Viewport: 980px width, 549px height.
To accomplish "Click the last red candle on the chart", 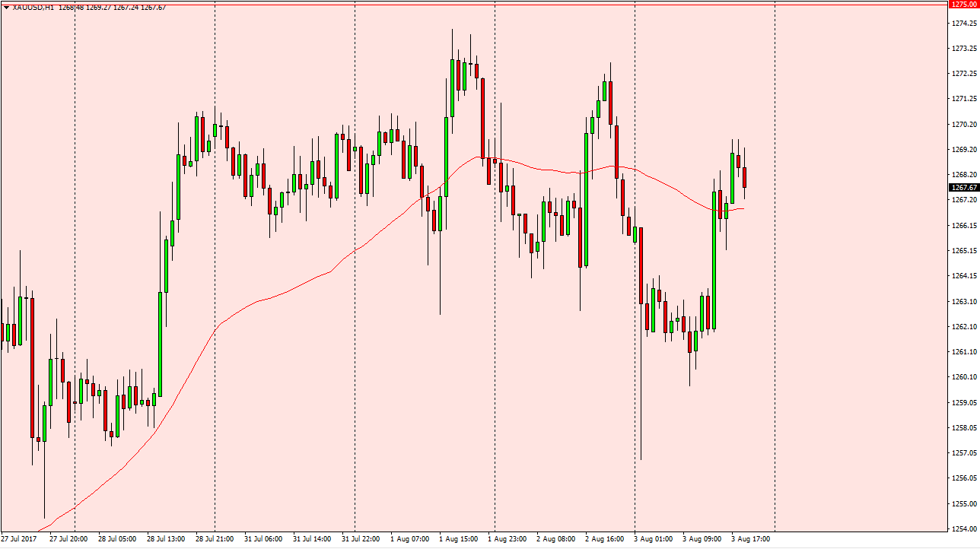I will tap(745, 177).
